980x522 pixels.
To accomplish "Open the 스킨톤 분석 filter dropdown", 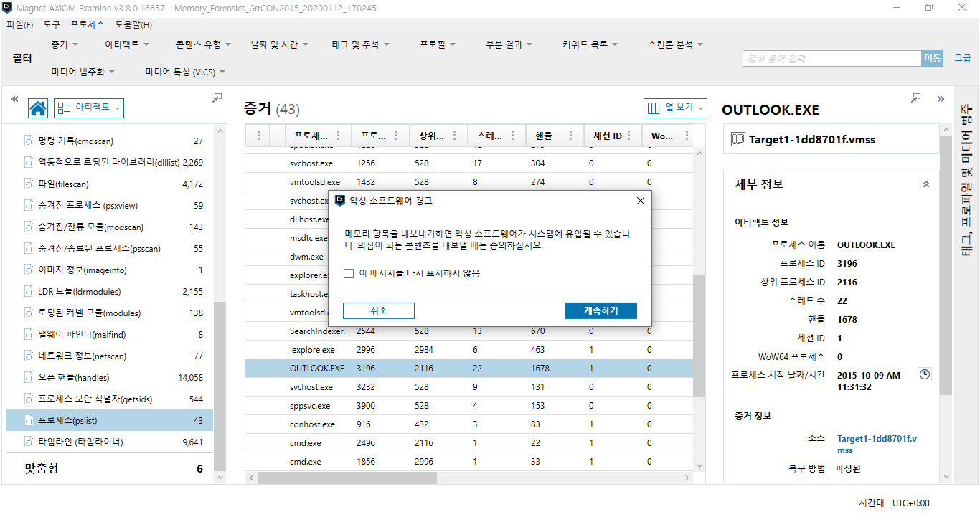I will (675, 44).
